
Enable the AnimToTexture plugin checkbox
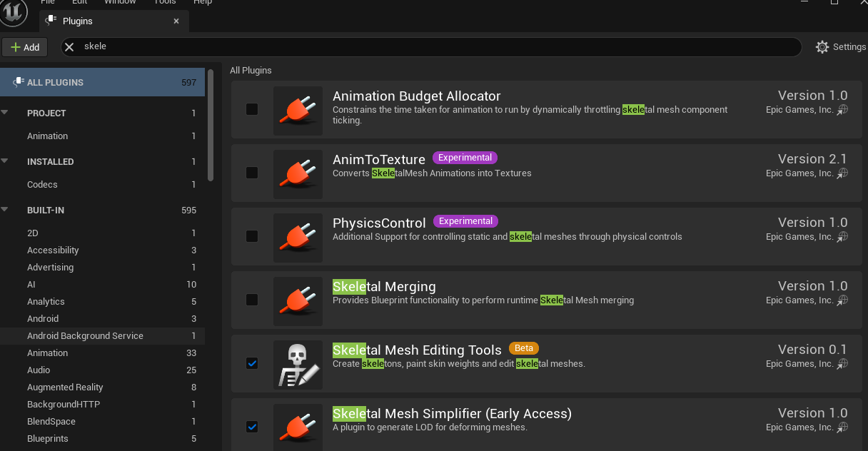tap(252, 173)
